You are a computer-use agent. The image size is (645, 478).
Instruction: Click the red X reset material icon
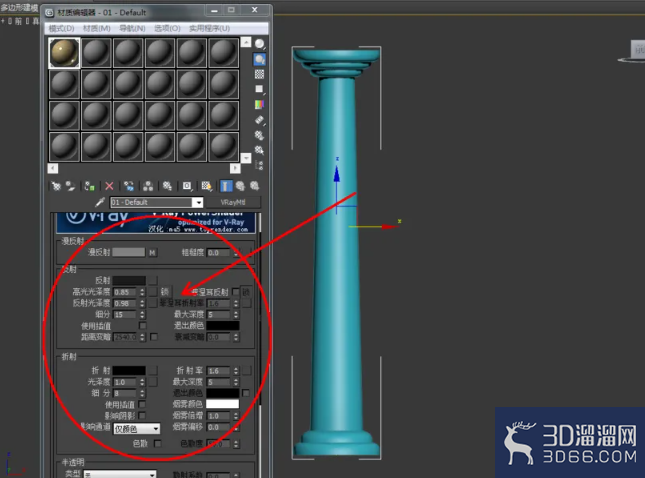click(109, 186)
